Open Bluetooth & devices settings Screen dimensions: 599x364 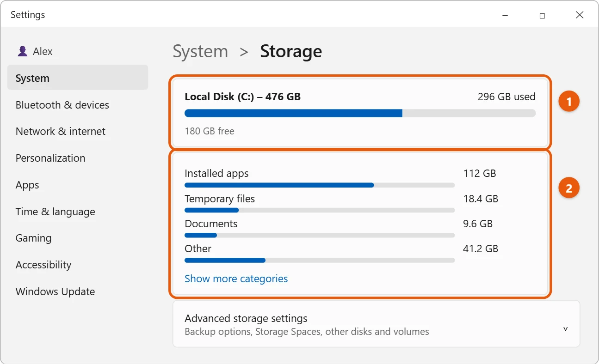point(62,105)
